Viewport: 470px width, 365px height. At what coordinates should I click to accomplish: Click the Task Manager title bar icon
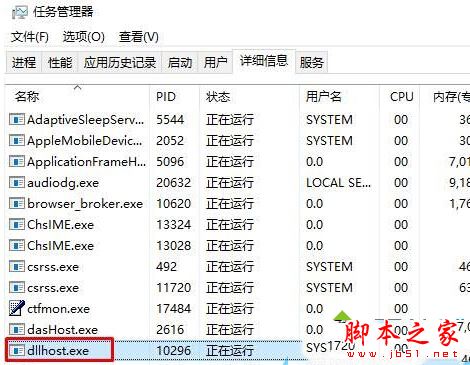click(x=19, y=12)
